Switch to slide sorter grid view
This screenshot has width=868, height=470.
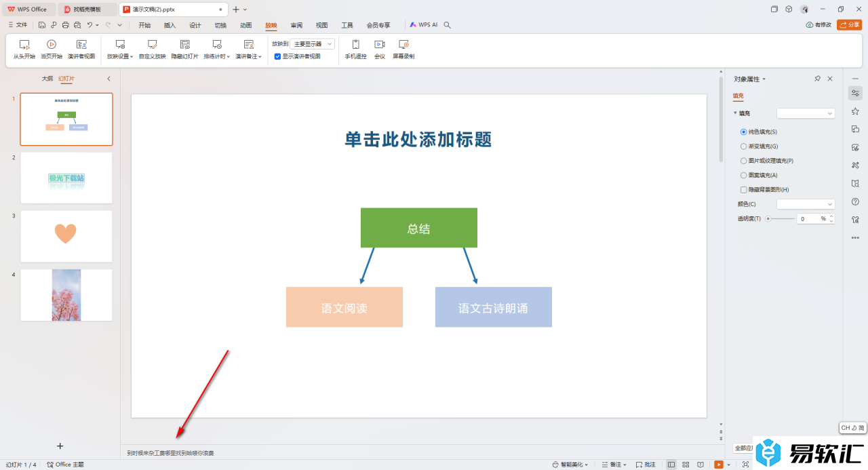685,465
